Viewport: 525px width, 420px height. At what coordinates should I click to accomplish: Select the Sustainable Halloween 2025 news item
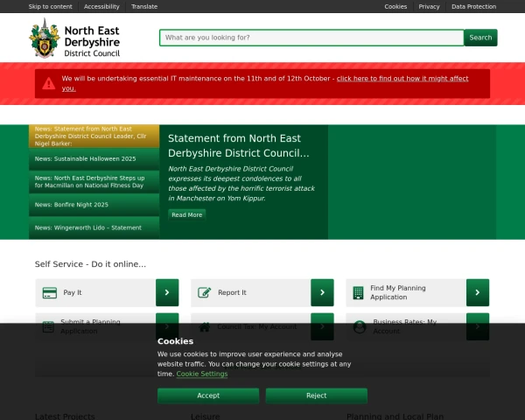coord(94,158)
